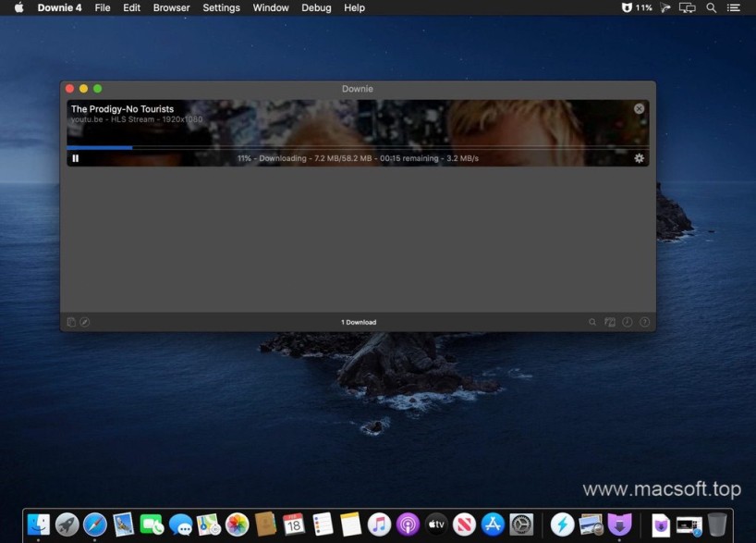Pause the Prodigy download
This screenshot has height=543, width=756.
coord(76,158)
